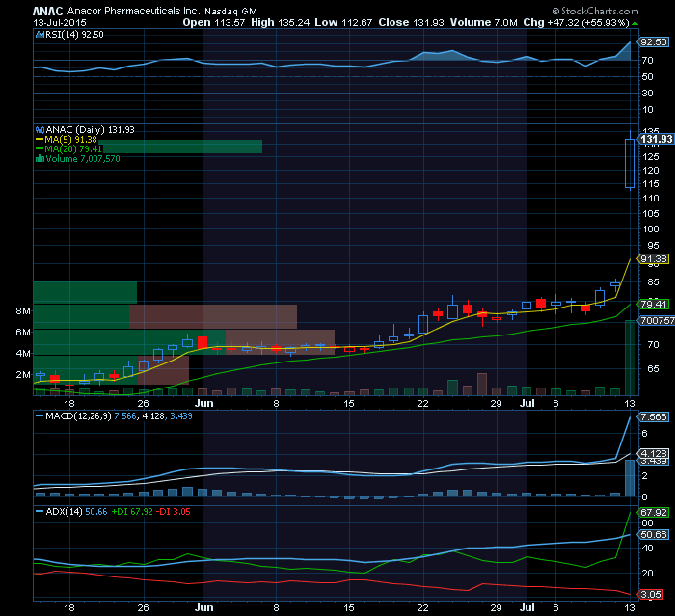The width and height of the screenshot is (675, 616).
Task: Click the Jun date label under price chart
Action: (x=204, y=403)
